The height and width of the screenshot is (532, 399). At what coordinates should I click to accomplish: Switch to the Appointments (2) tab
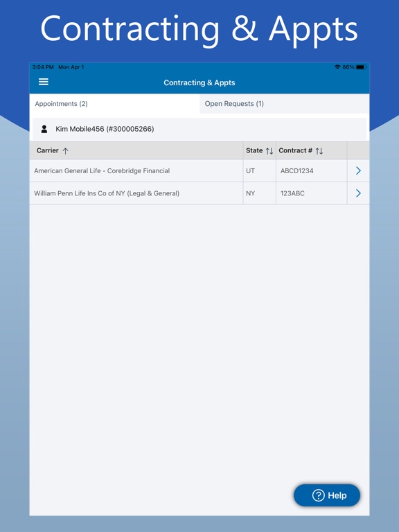click(114, 104)
